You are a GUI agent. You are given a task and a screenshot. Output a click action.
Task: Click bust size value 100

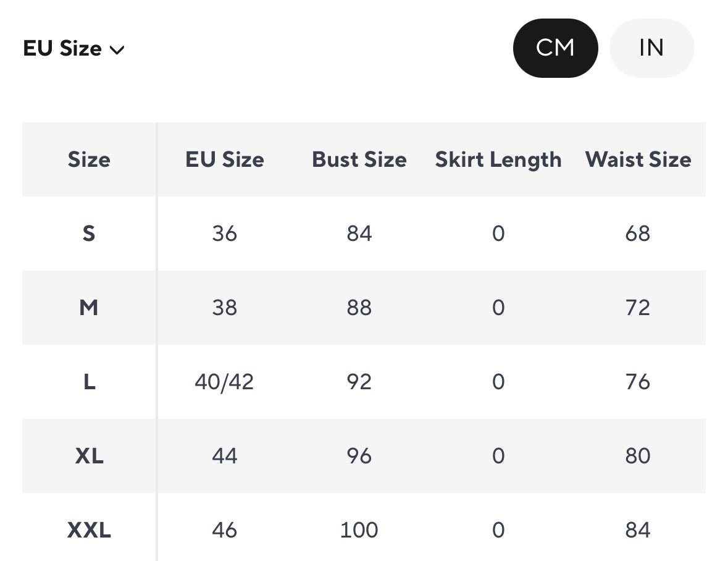tap(359, 530)
